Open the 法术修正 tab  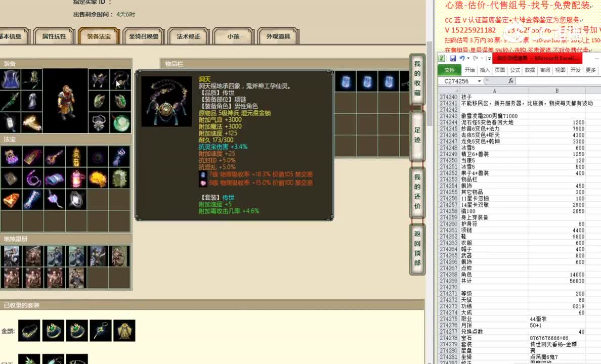pyautogui.click(x=189, y=36)
